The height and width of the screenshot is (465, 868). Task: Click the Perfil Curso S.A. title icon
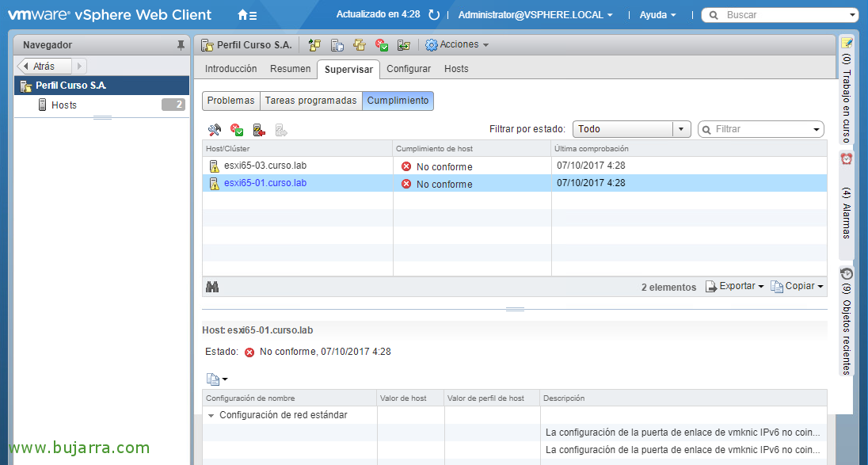[207, 45]
